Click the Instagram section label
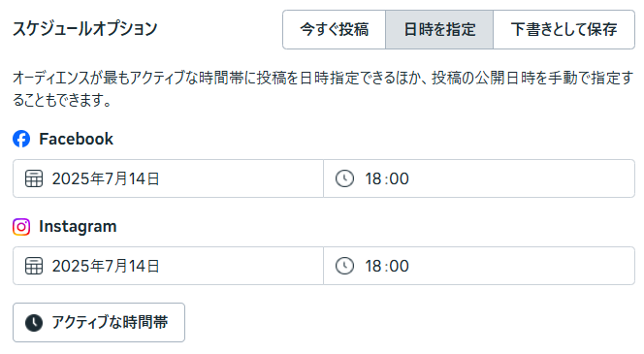The width and height of the screenshot is (644, 354). click(78, 227)
